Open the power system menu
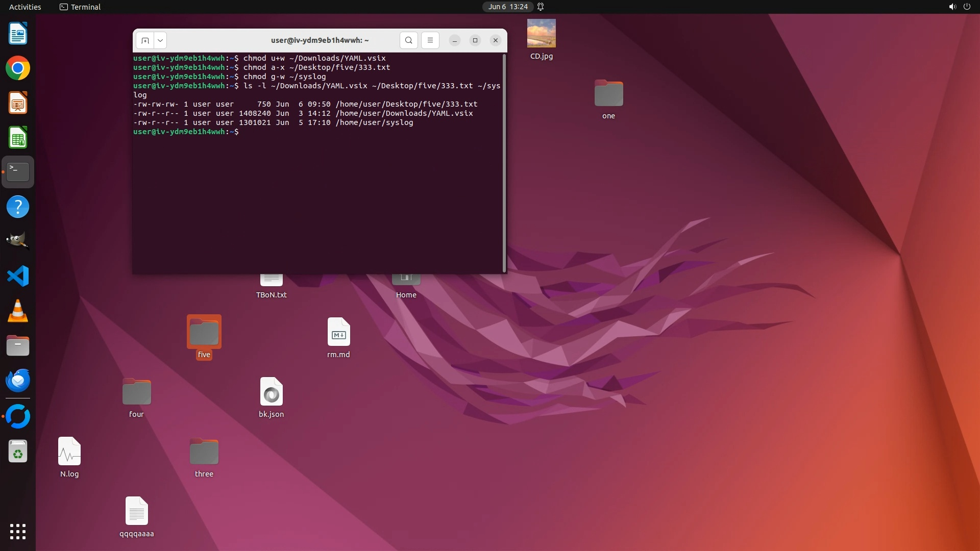 (x=967, y=7)
